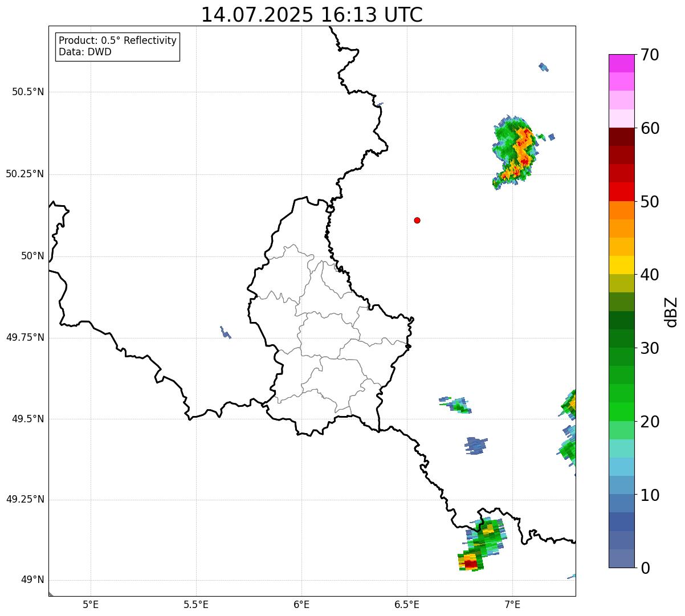Screen dimensions: 685x616
Task: Click the longitude label 7°E
Action: 512,604
